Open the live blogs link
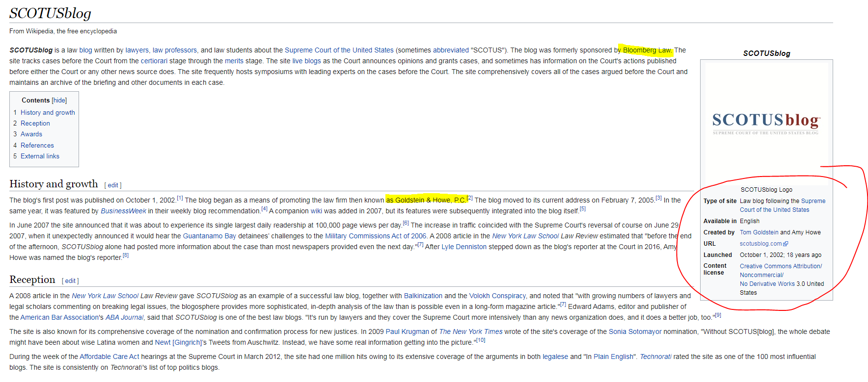Screen dimensions: 868x382 307,61
